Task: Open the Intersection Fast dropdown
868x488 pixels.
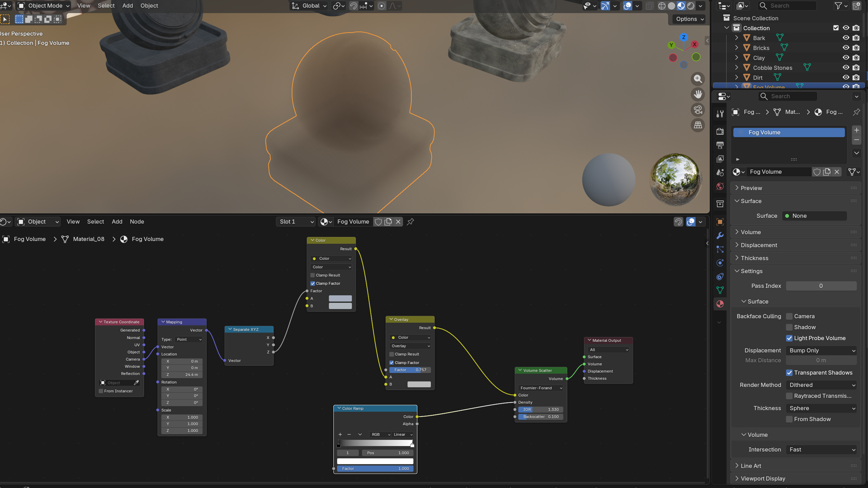Action: [821, 450]
